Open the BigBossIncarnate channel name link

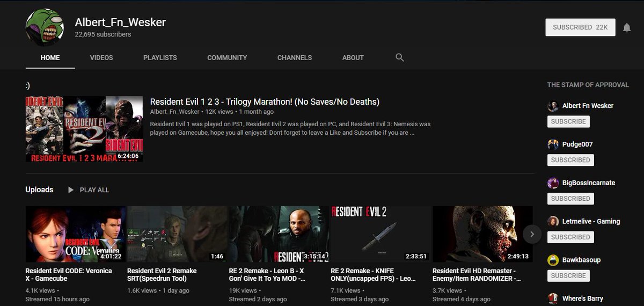point(589,183)
